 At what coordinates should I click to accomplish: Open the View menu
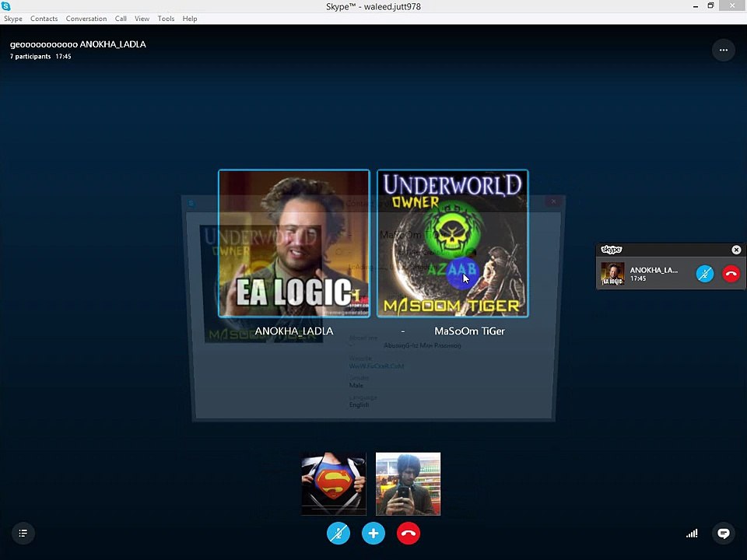[142, 19]
